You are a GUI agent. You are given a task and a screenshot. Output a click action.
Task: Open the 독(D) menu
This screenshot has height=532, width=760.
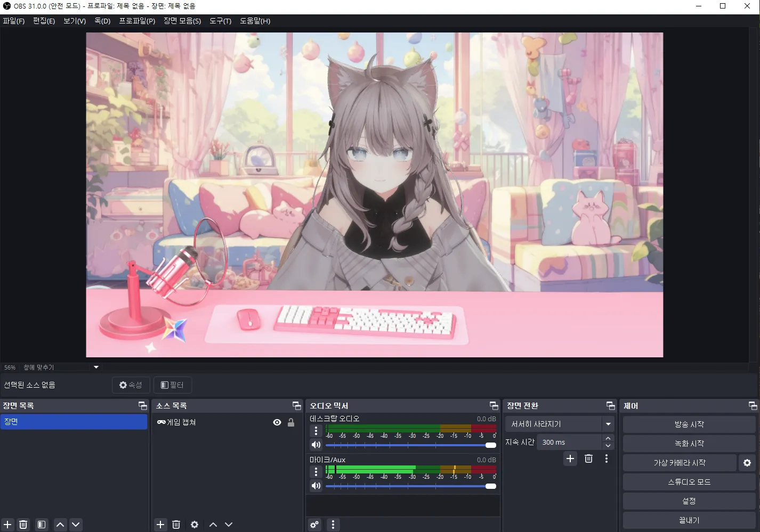[102, 21]
